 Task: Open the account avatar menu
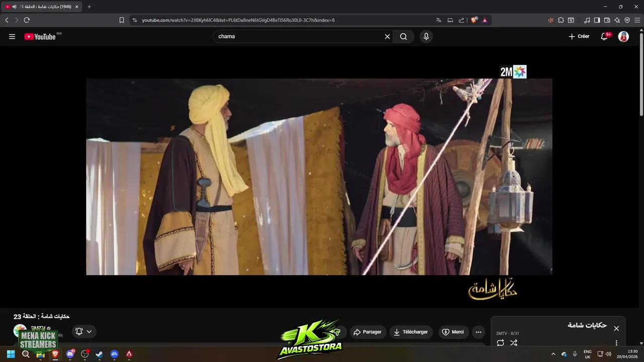pos(623,36)
